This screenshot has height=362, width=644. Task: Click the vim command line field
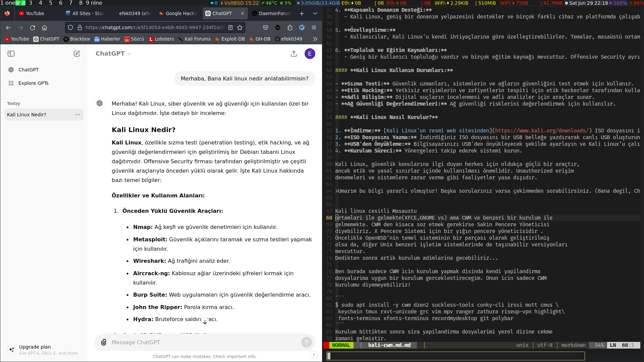455,356
